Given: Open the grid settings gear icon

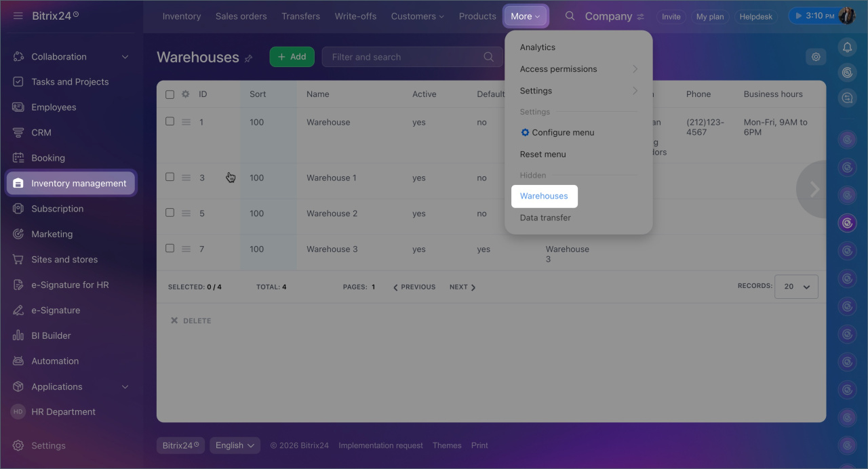Looking at the screenshot, I should click(x=816, y=57).
